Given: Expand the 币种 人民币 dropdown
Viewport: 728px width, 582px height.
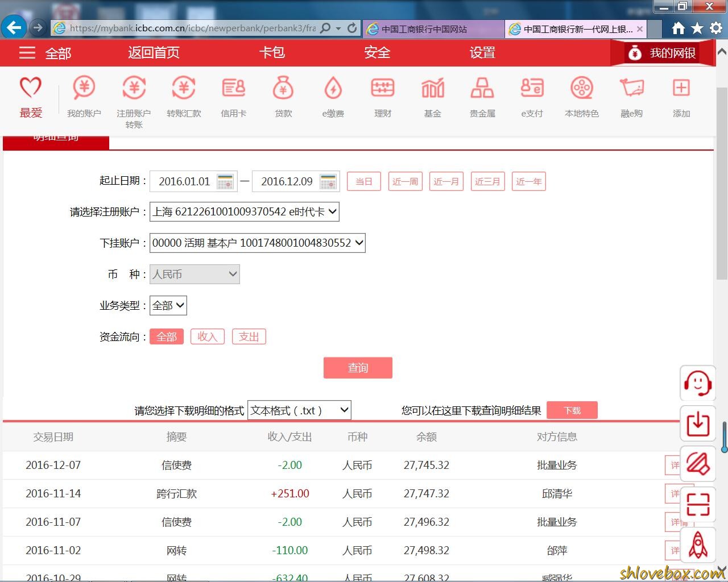Looking at the screenshot, I should [x=195, y=274].
